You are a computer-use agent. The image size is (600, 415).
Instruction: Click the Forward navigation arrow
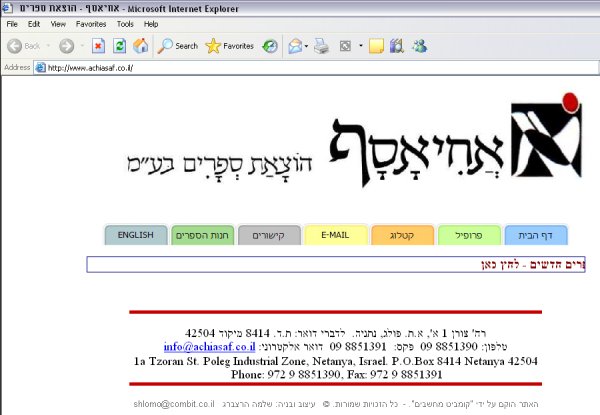(67, 46)
